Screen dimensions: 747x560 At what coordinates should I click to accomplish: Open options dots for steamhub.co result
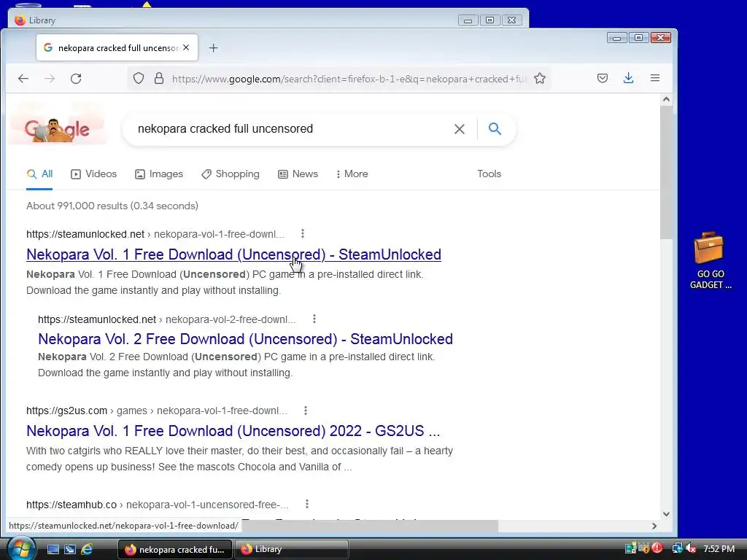pos(307,504)
